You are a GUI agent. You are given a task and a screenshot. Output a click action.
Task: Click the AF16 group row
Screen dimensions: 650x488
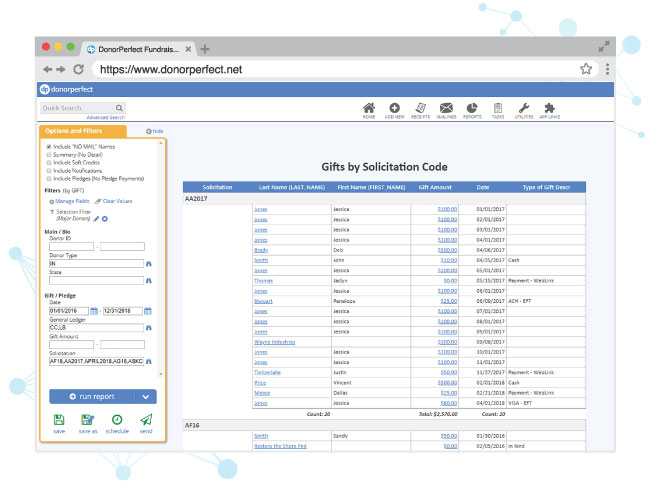(x=384, y=425)
